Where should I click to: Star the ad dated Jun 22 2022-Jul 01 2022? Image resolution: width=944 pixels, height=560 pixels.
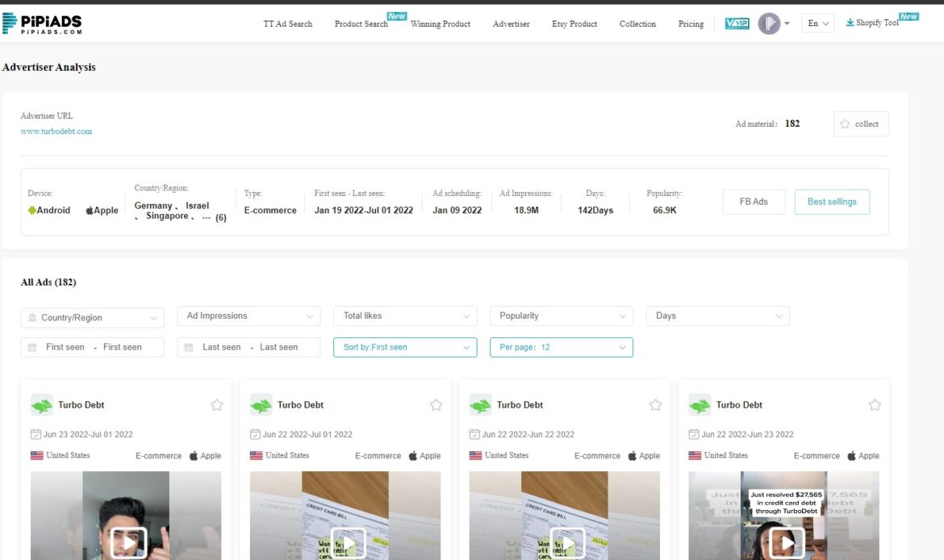pyautogui.click(x=436, y=405)
